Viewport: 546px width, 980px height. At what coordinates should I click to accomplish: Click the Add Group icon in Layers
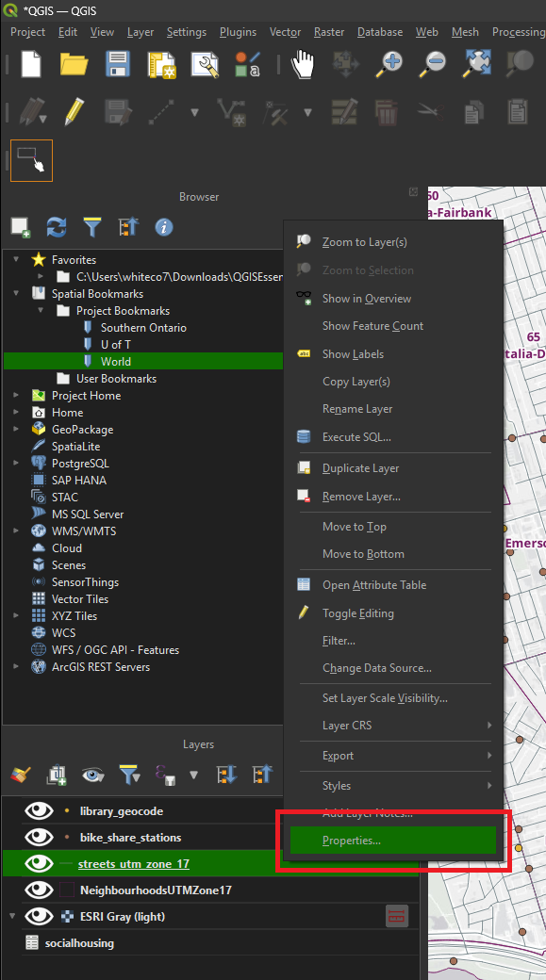click(x=57, y=775)
